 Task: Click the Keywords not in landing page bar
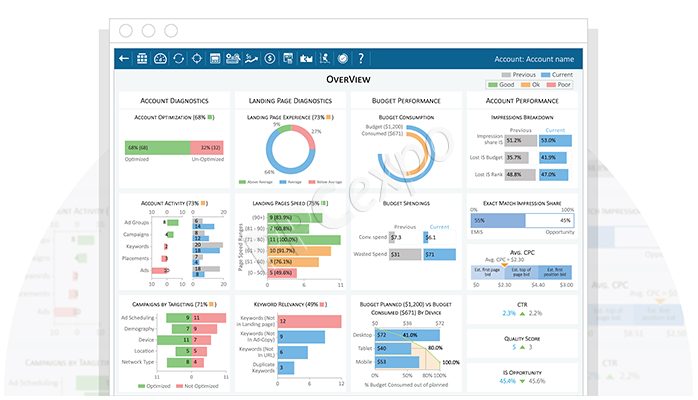point(309,321)
